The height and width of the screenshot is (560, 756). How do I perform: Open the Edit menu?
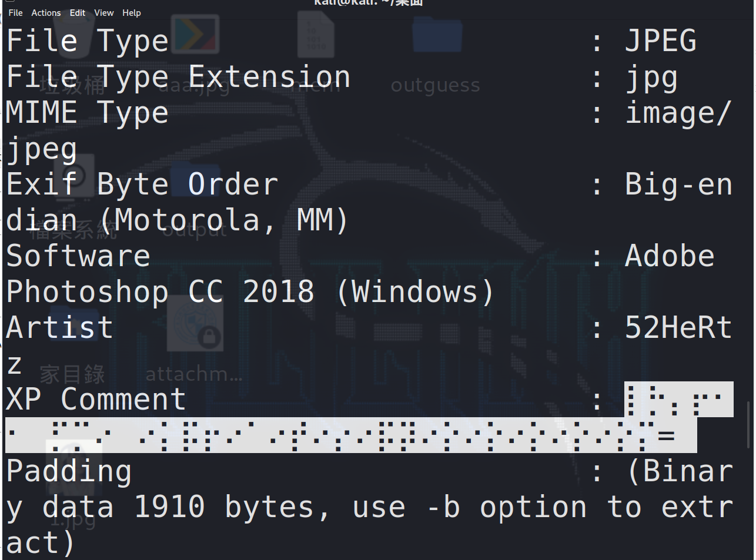(x=78, y=12)
